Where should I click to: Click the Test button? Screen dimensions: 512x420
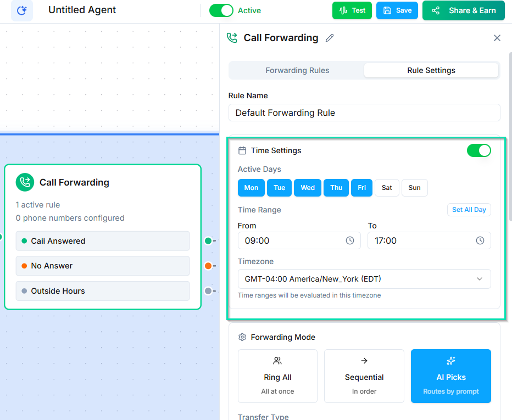352,10
